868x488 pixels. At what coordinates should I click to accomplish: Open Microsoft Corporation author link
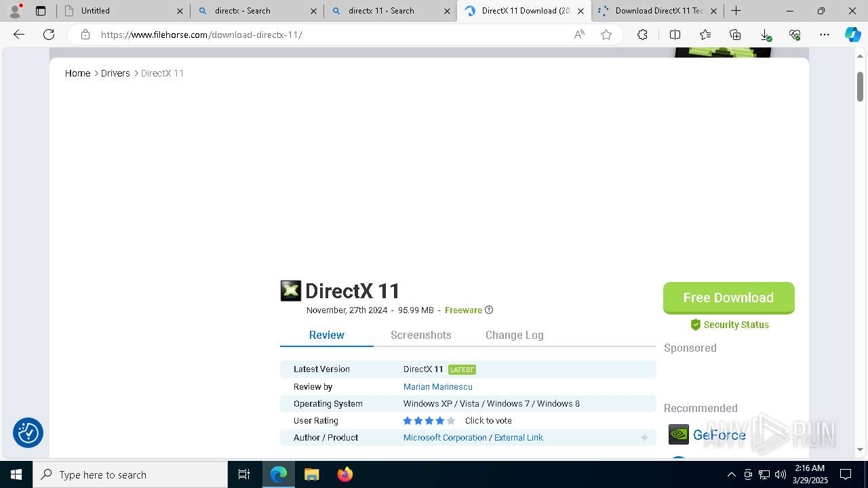445,437
